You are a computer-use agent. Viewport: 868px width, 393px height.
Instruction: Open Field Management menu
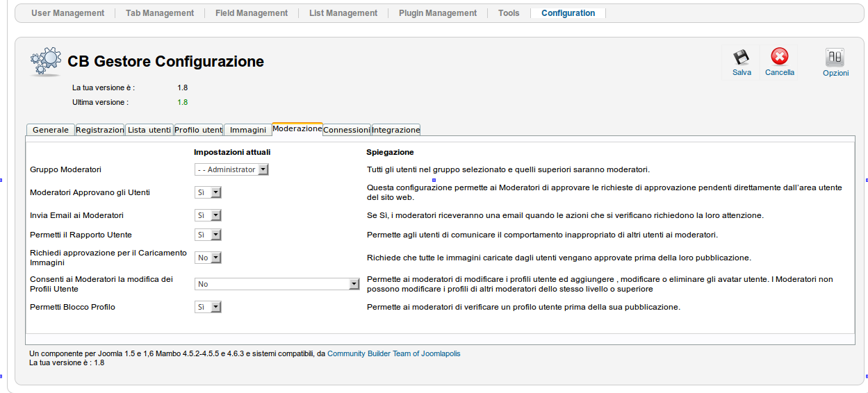pos(252,13)
